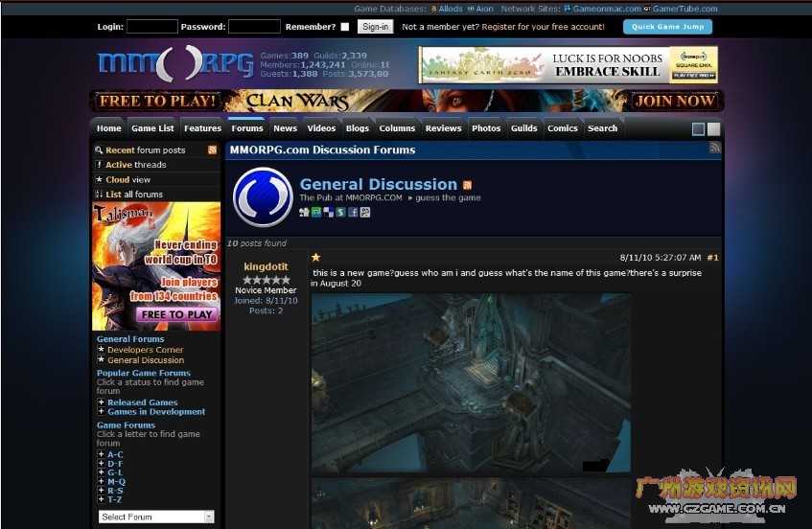This screenshot has height=529, width=812.
Task: Open List all forums
Action: 134,195
